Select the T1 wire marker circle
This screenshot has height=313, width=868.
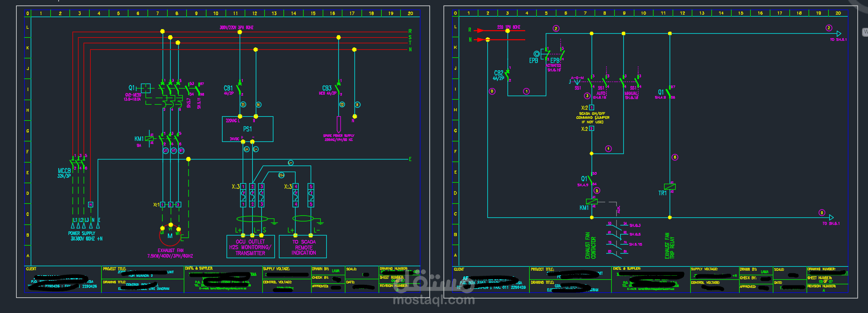click(243, 105)
